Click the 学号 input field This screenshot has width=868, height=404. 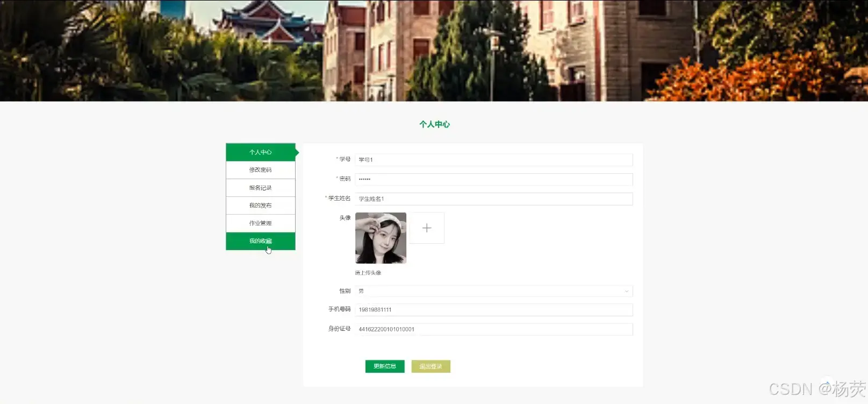[x=493, y=160]
